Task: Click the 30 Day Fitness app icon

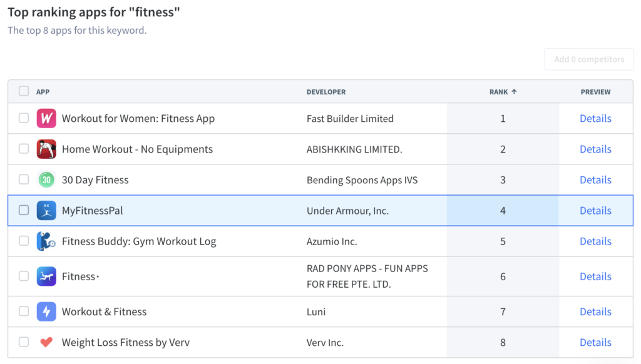Action: click(x=46, y=179)
